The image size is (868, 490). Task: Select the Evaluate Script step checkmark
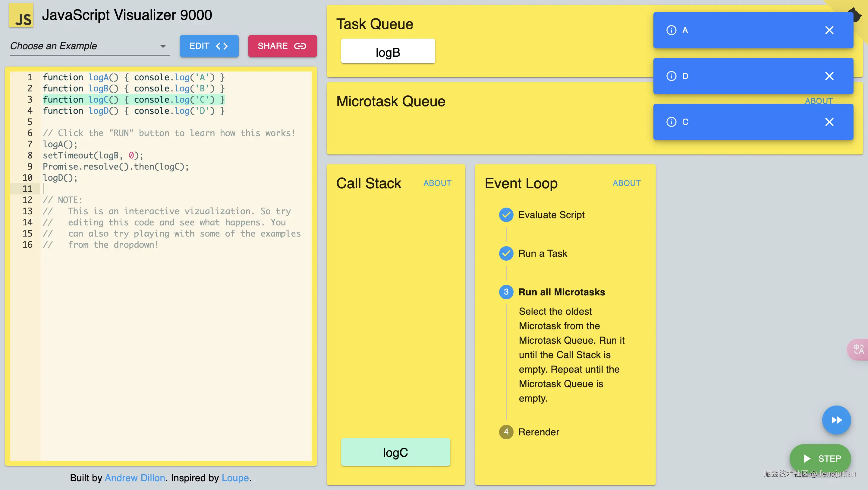coord(506,215)
